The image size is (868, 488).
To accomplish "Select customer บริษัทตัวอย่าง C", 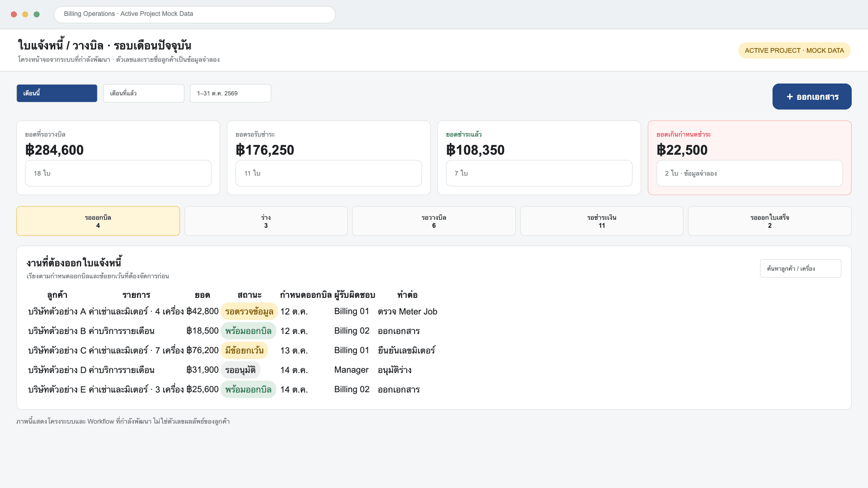I will (x=57, y=351).
